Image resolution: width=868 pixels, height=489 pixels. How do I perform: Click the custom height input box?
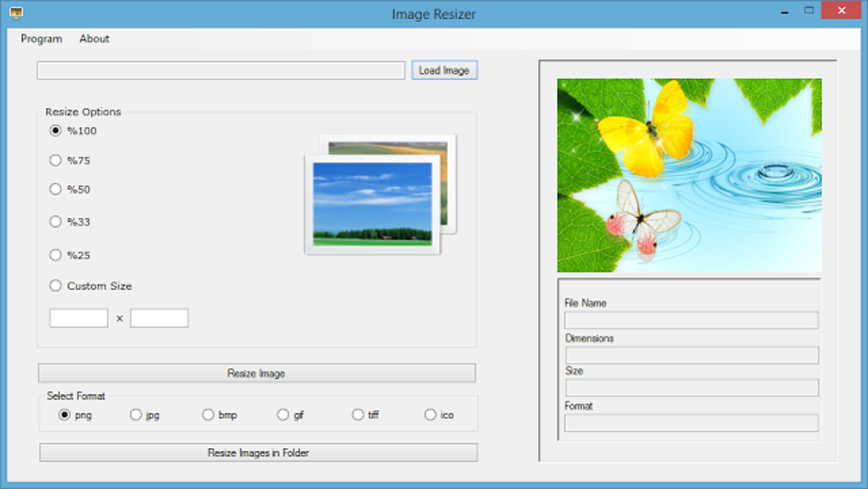tap(159, 318)
